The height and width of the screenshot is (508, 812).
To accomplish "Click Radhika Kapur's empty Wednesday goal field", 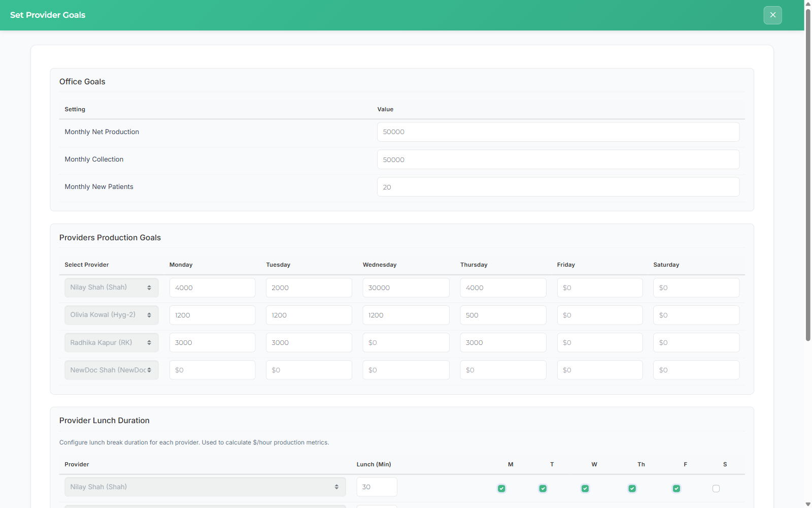I will tap(406, 342).
